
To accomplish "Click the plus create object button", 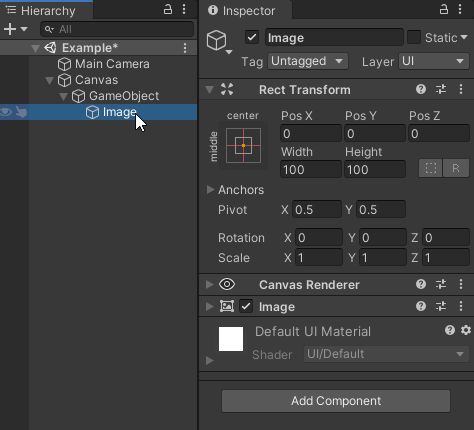I will 10,29.
